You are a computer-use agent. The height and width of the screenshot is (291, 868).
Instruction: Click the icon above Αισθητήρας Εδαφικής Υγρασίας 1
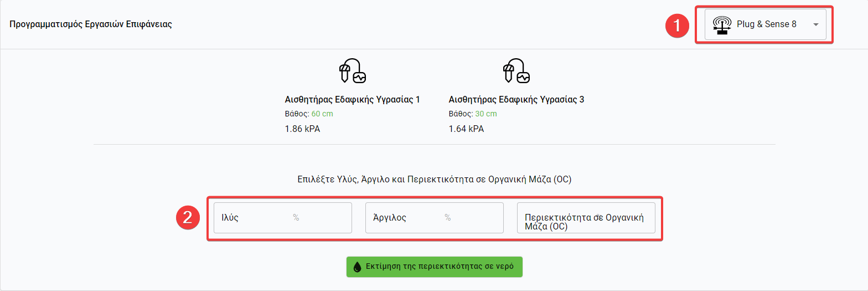pos(352,71)
